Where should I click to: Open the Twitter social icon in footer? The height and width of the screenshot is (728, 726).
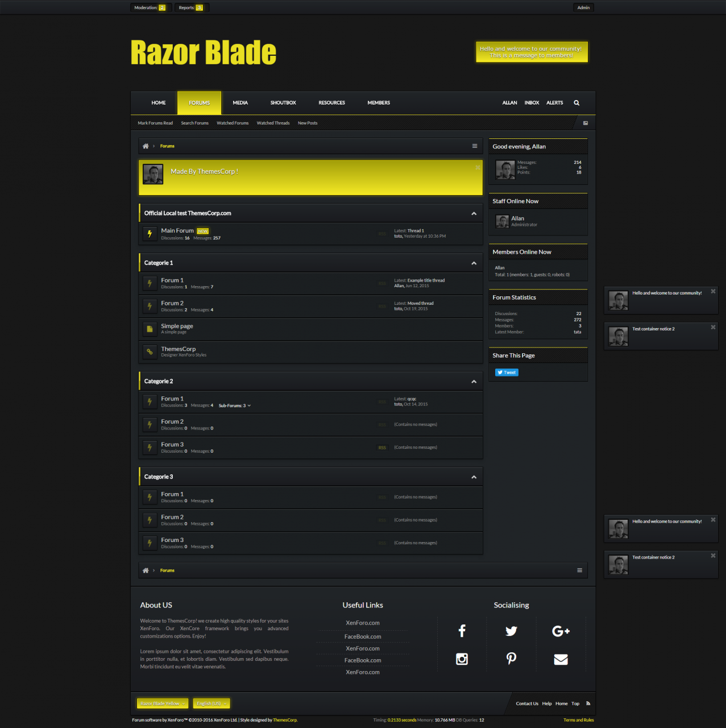tap(511, 631)
